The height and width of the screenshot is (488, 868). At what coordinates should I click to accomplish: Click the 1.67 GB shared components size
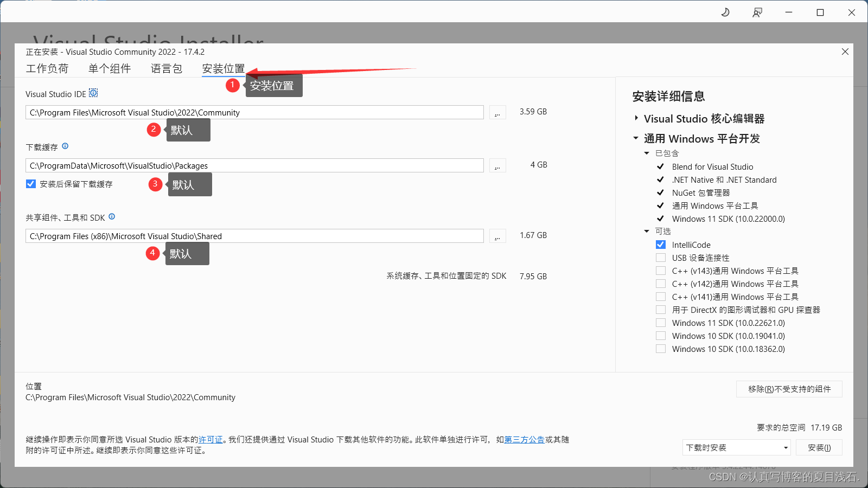533,235
